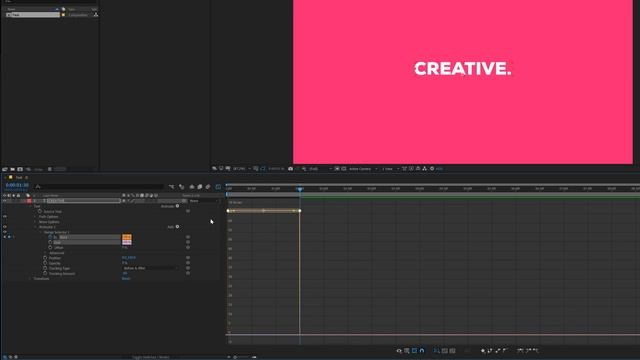Screen dimensions: 640x360
Task: Delete selected project item with trash icon
Action: (x=49, y=169)
